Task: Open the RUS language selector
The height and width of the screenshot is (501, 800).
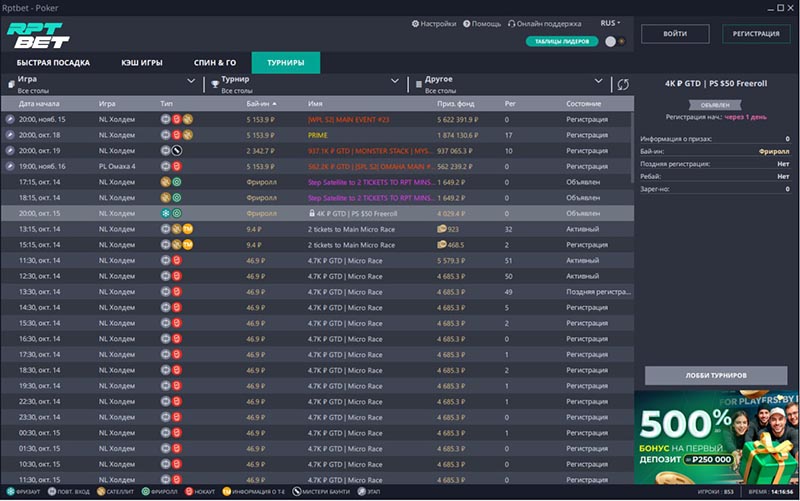Action: (608, 22)
